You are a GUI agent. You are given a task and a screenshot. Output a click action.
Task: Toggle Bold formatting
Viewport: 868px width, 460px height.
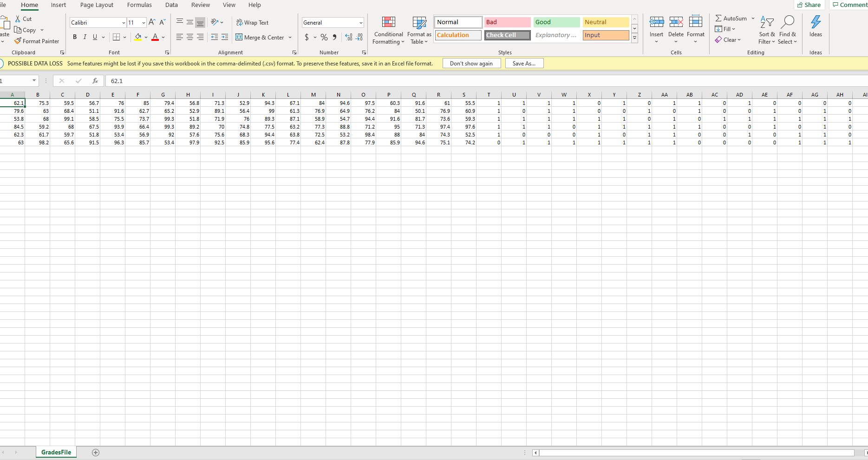click(75, 37)
